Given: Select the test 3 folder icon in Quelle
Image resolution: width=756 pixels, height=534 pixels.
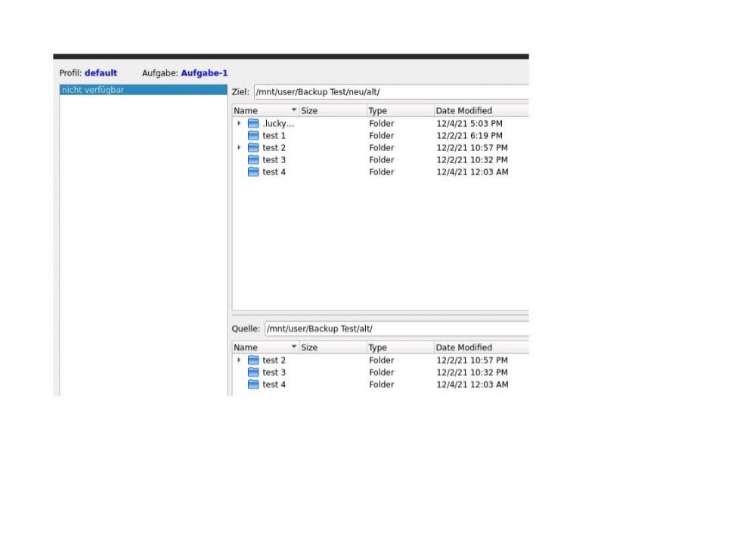Looking at the screenshot, I should tap(253, 372).
